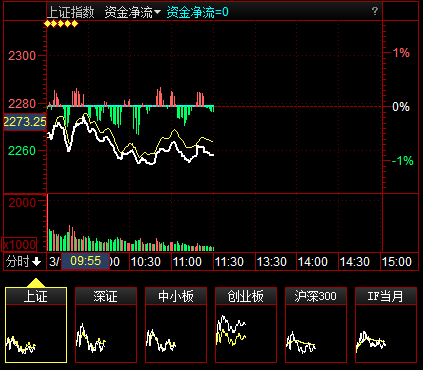
Task: Click the question mark help icon
Action: point(375,11)
